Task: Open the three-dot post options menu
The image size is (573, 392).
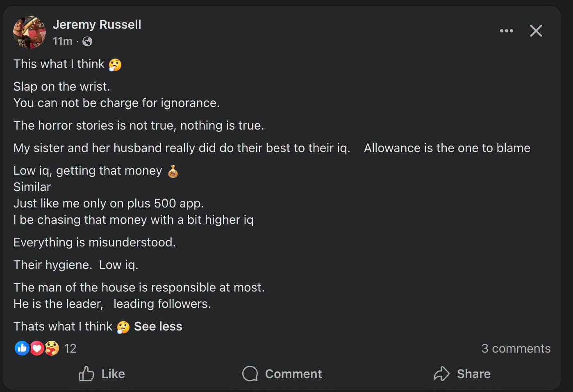Action: pos(506,31)
